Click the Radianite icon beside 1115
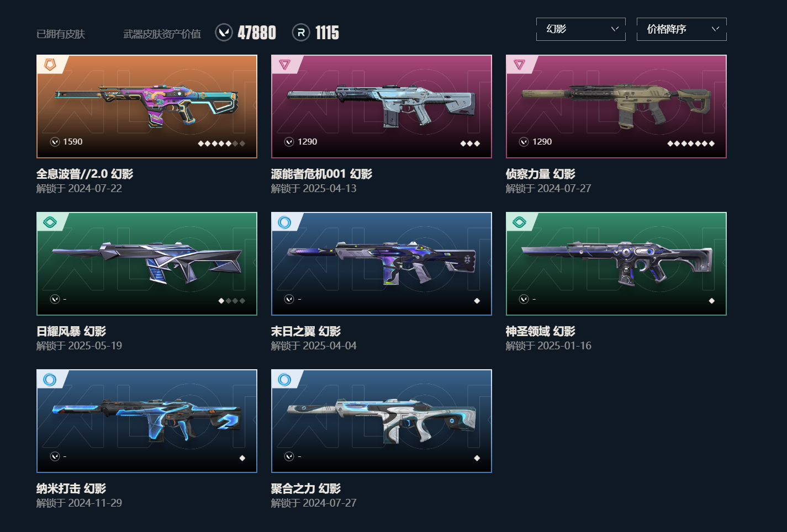 pyautogui.click(x=301, y=33)
